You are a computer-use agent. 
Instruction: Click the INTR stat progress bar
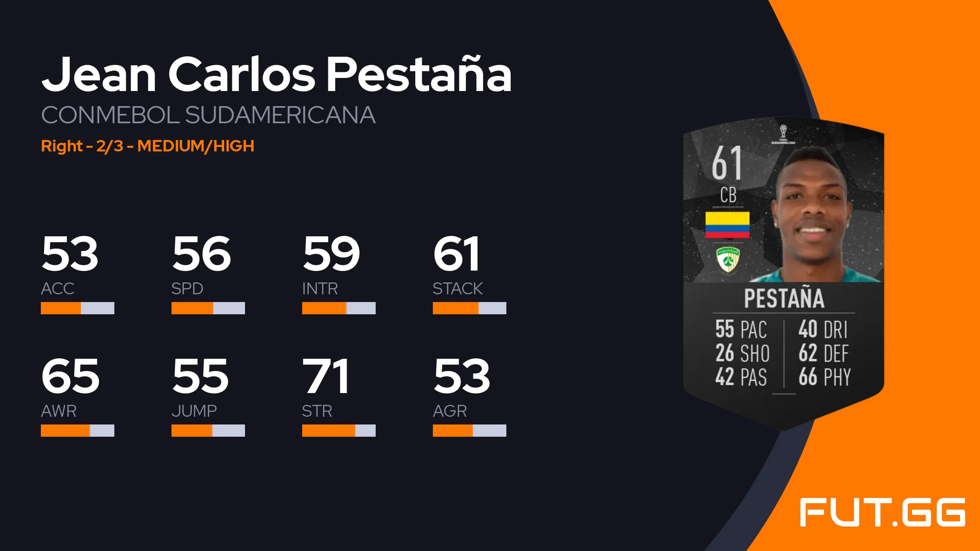click(339, 308)
